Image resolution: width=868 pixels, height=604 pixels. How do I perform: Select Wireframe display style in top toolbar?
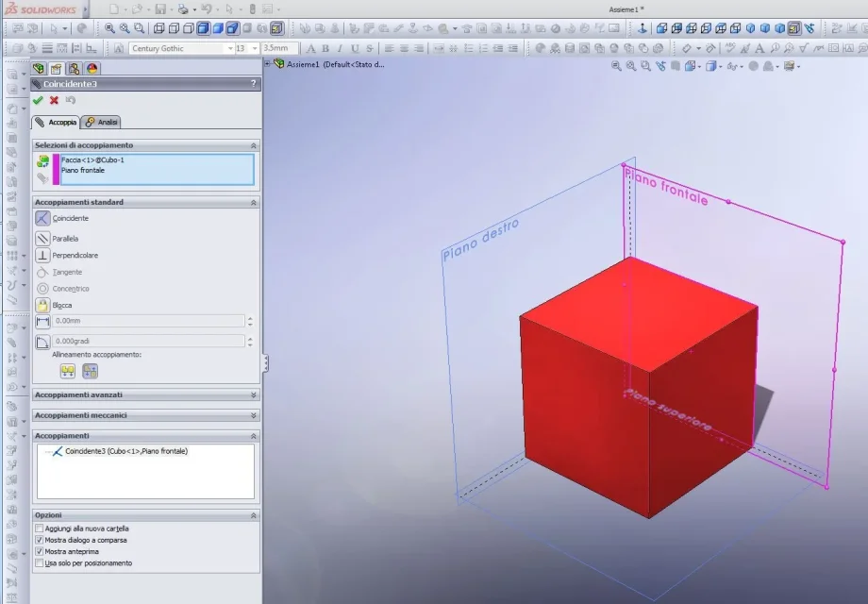159,28
